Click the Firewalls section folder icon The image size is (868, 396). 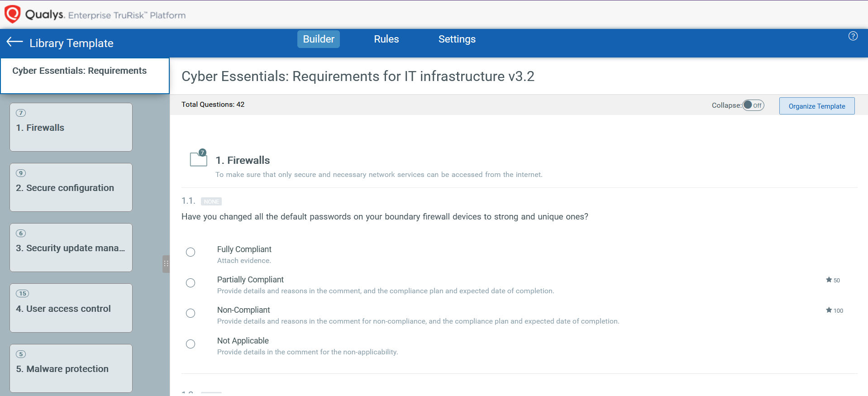199,159
